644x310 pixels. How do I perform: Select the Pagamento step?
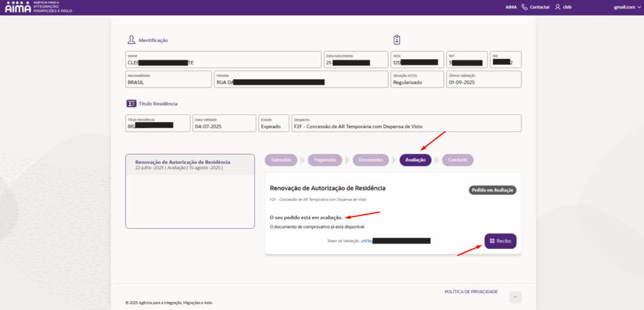click(x=325, y=160)
